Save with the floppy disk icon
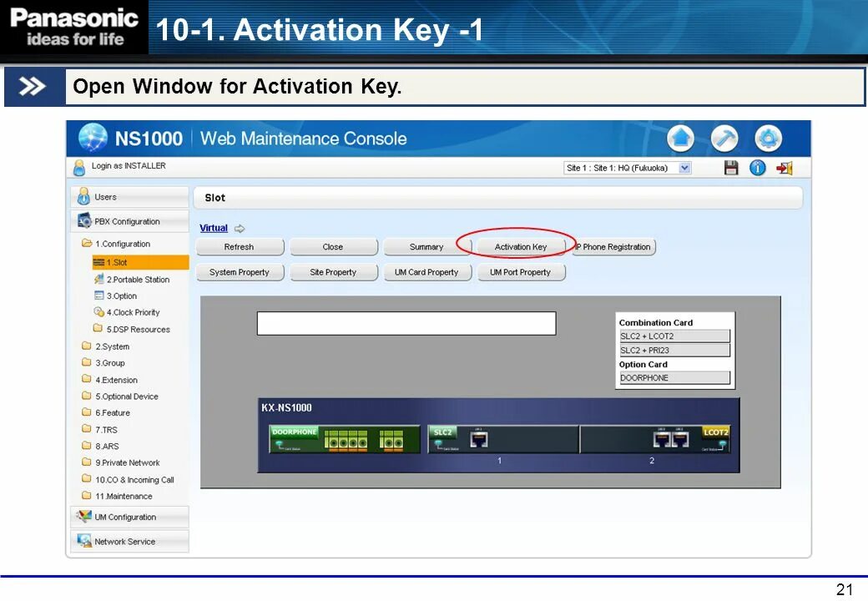 pos(731,168)
